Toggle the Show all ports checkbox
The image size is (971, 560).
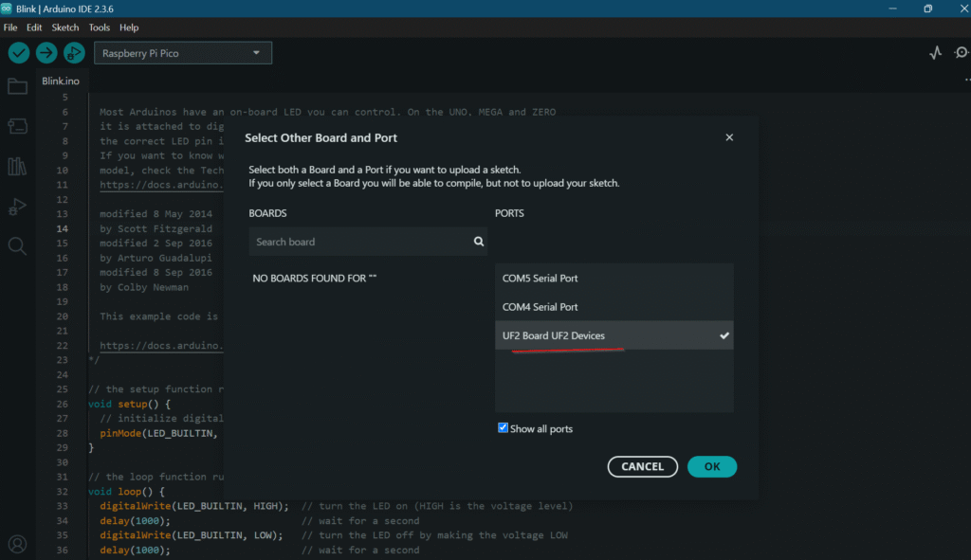tap(503, 428)
